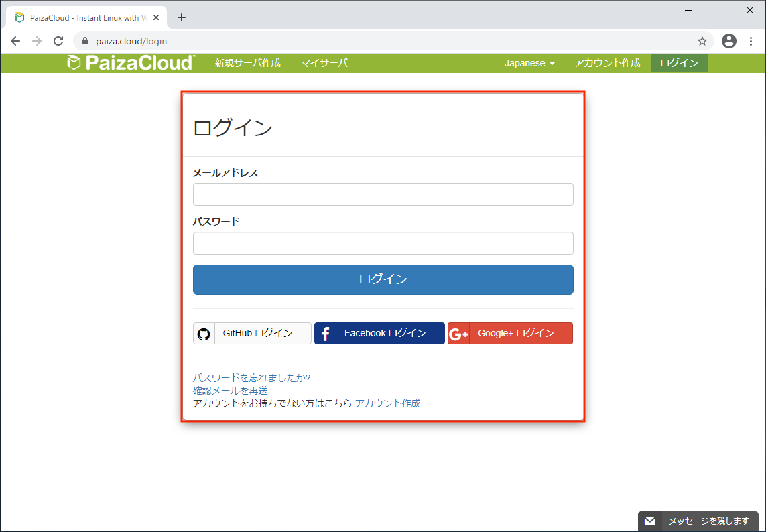This screenshot has width=766, height=532.
Task: Click the パスワード input field
Action: (x=383, y=243)
